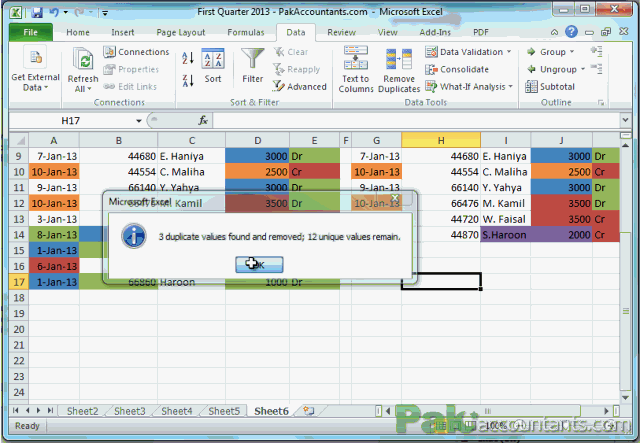Screen dimensions: 640x443
Task: Click the Subtotal tool
Action: [550, 87]
